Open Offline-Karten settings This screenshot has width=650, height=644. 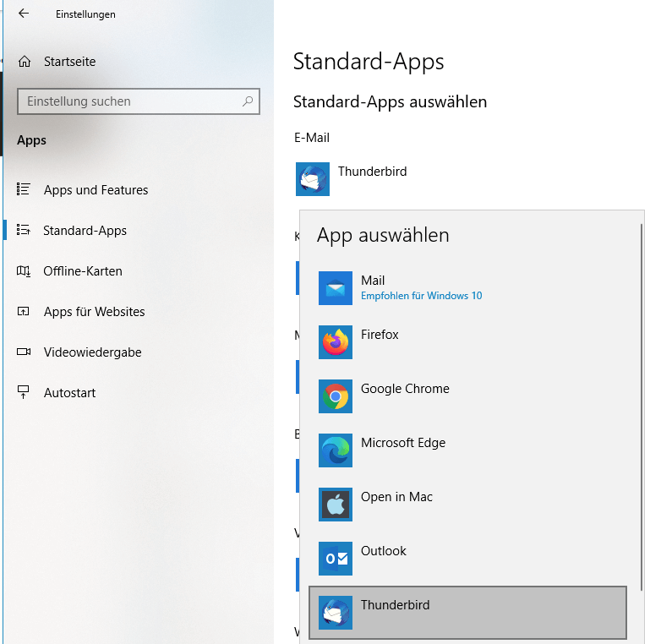83,271
